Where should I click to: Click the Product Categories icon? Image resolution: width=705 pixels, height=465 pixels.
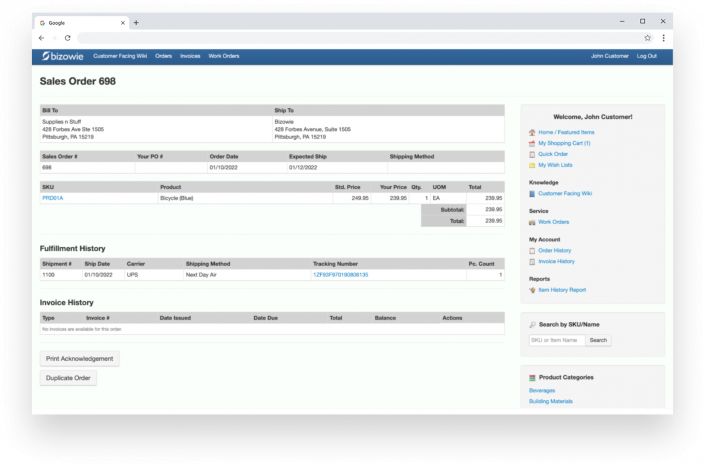coord(532,377)
